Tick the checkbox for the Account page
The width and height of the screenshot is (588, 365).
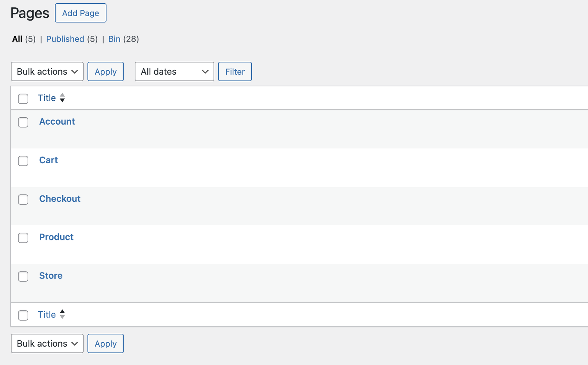pos(23,122)
